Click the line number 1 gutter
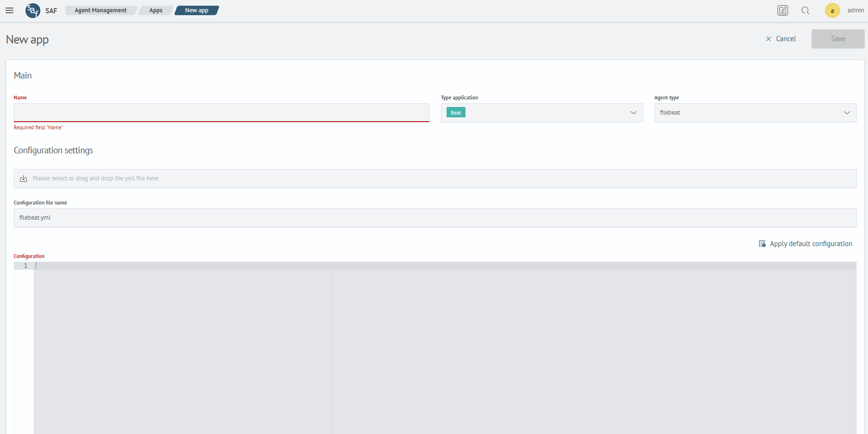Screen dimensions: 868x434 click(26, 266)
